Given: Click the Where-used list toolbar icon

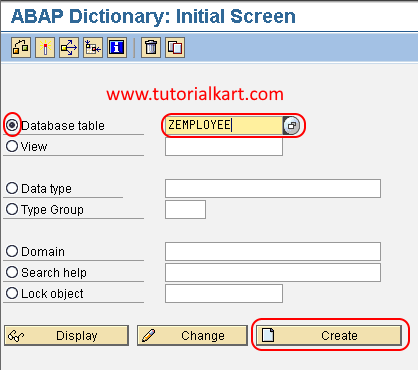Looking at the screenshot, I should coord(69,47).
